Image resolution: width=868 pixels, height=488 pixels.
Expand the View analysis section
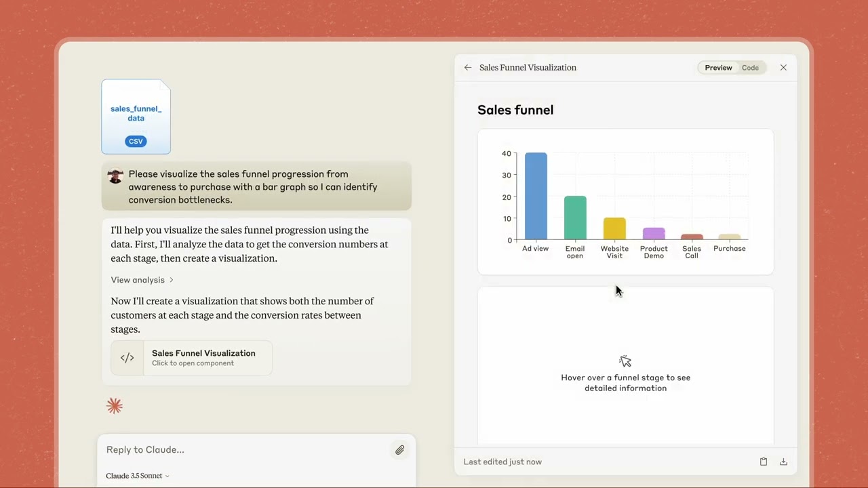142,280
